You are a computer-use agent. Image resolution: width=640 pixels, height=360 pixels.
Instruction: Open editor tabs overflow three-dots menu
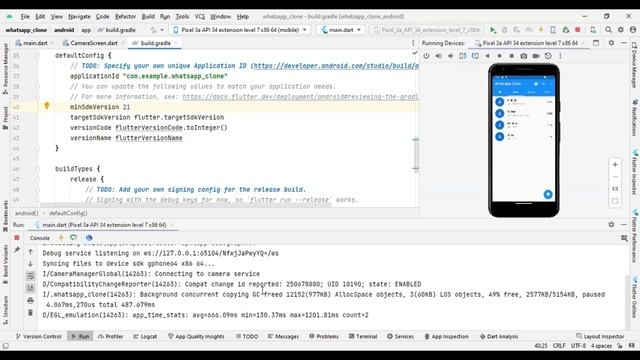413,43
